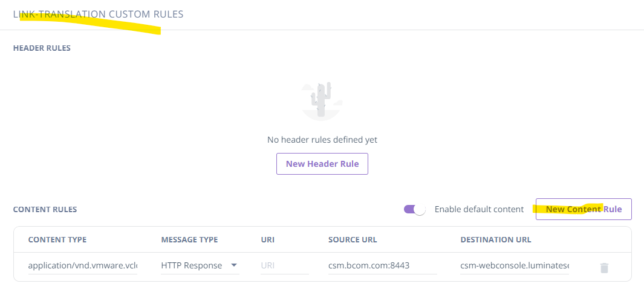Image resolution: width=644 pixels, height=295 pixels.
Task: Focus the application/vnd.vmware content type field
Action: (x=82, y=265)
